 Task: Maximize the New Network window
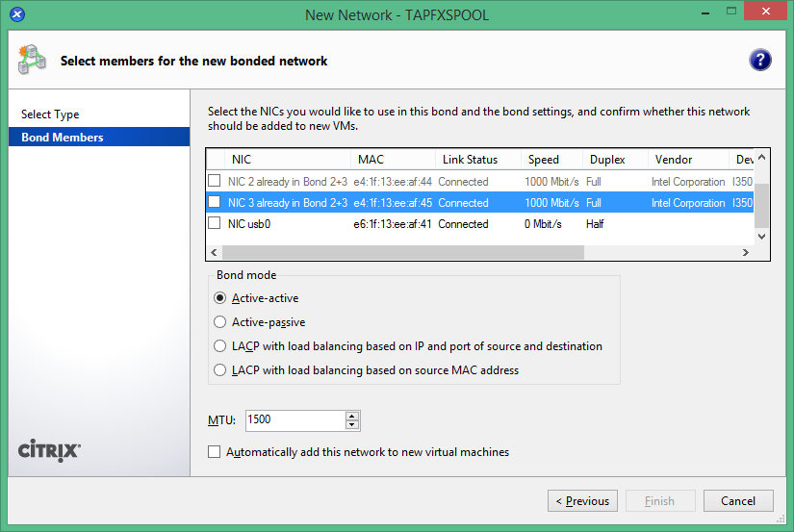click(730, 11)
